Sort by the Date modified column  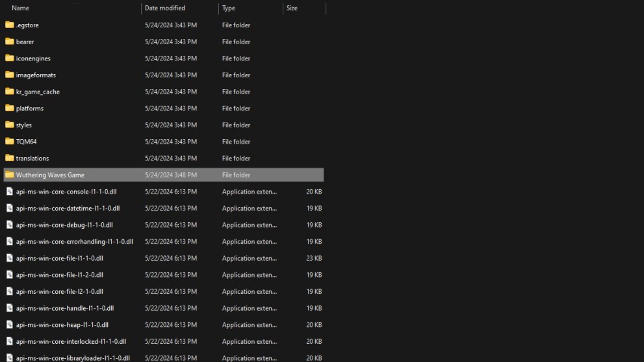165,8
